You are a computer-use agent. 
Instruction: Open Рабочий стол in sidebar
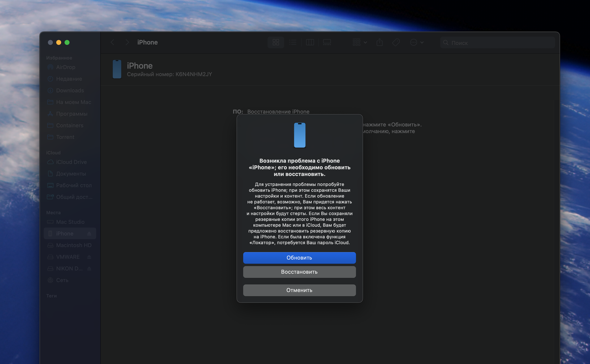pyautogui.click(x=70, y=186)
